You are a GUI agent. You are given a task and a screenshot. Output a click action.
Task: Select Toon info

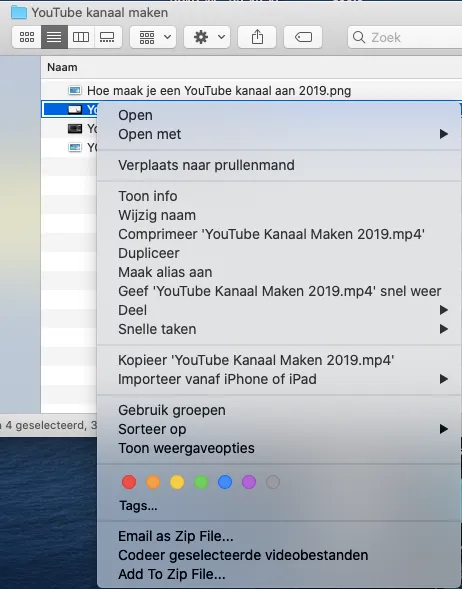pyautogui.click(x=279, y=196)
